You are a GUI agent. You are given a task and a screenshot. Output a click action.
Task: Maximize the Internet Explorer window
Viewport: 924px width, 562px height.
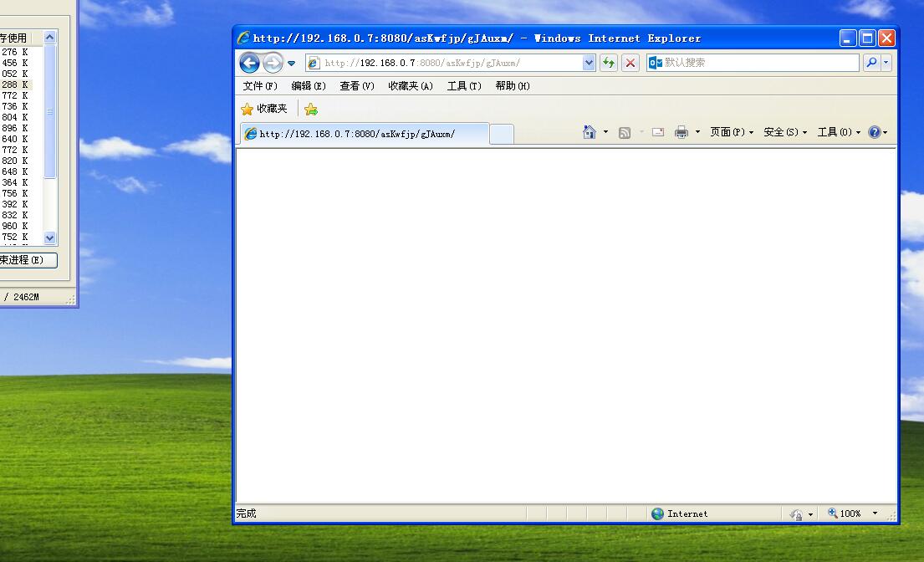pos(867,38)
